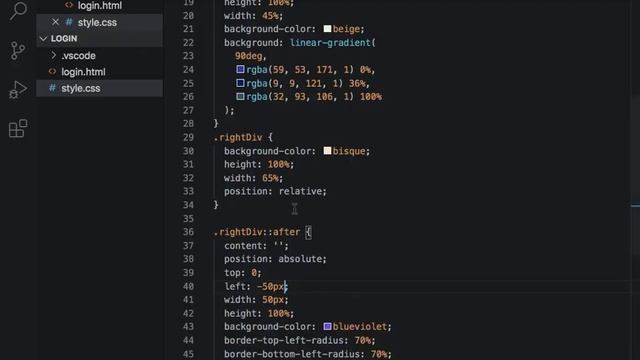Screen dimensions: 640x360
Task: Click the blueviolet color swatch
Action: pyautogui.click(x=327, y=326)
